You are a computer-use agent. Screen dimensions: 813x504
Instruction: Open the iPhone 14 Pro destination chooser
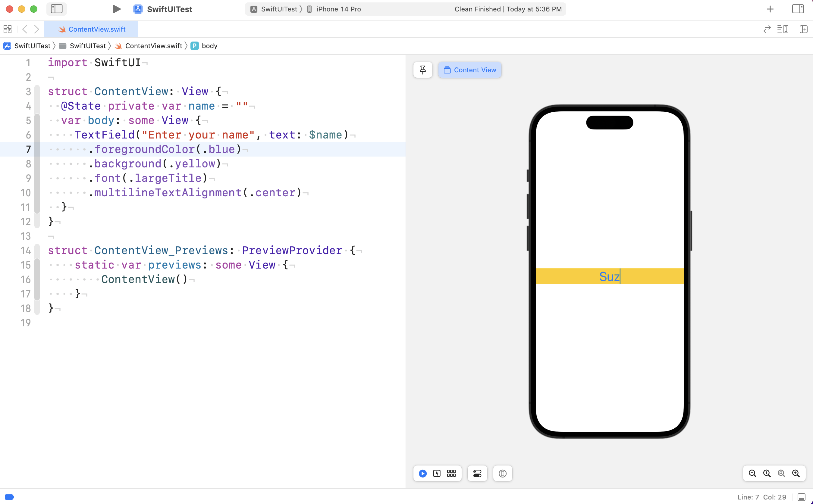[x=337, y=9]
